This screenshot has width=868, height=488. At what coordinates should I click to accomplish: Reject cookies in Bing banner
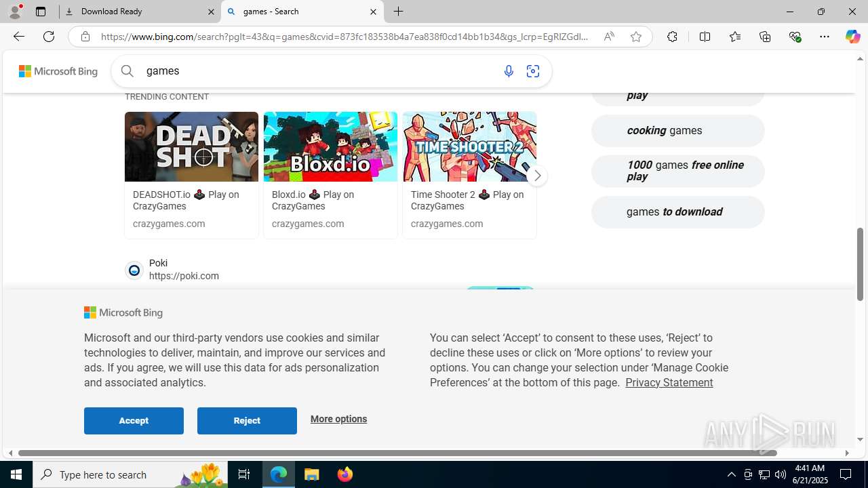click(247, 421)
